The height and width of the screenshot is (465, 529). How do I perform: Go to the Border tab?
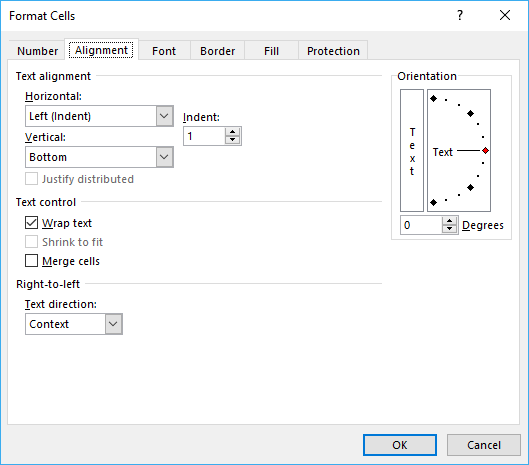point(218,51)
